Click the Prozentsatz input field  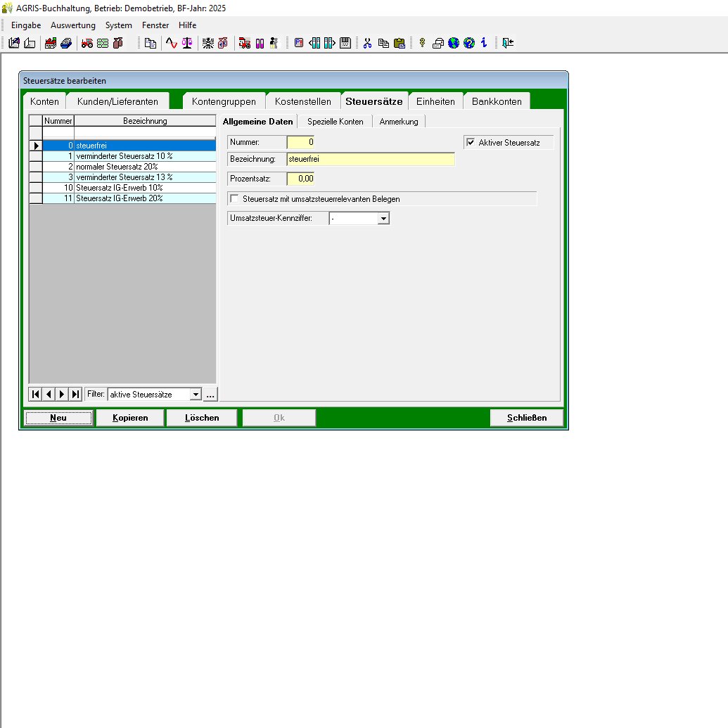click(x=300, y=179)
